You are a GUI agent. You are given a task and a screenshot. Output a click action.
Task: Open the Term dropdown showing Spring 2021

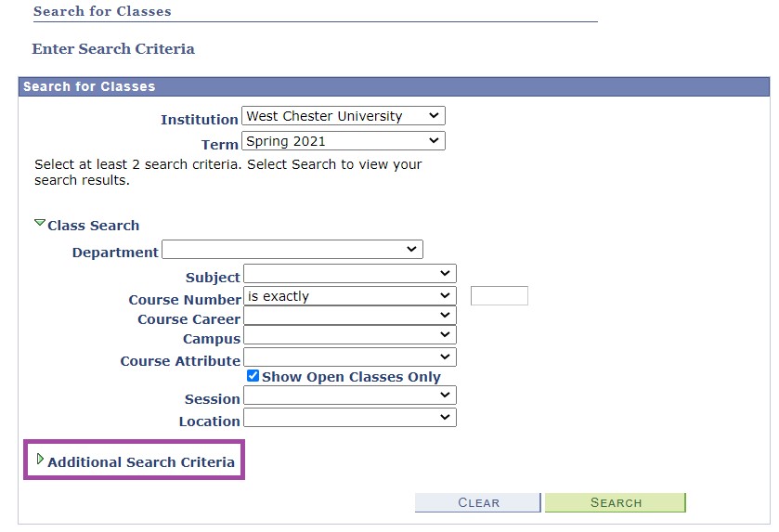coord(344,140)
